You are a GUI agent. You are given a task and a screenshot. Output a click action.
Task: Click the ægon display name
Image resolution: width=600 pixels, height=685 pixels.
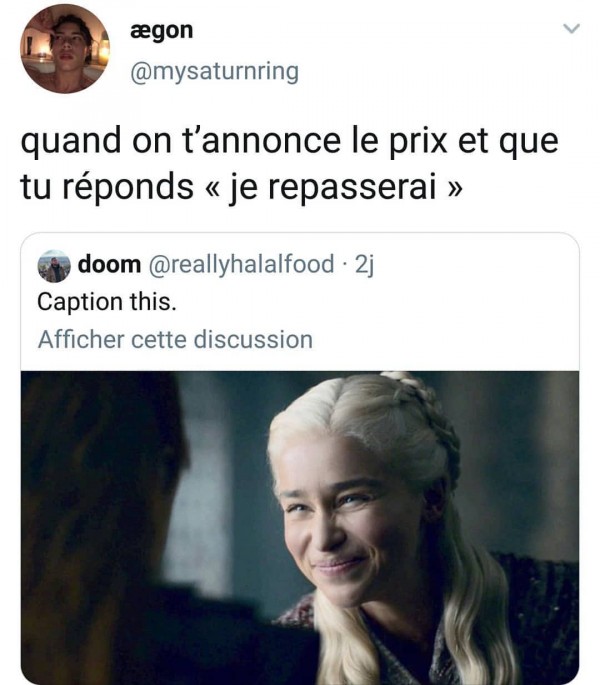[x=161, y=31]
